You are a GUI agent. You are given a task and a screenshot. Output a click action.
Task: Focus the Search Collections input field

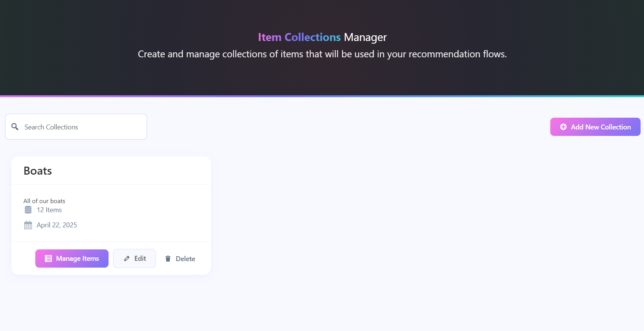76,127
